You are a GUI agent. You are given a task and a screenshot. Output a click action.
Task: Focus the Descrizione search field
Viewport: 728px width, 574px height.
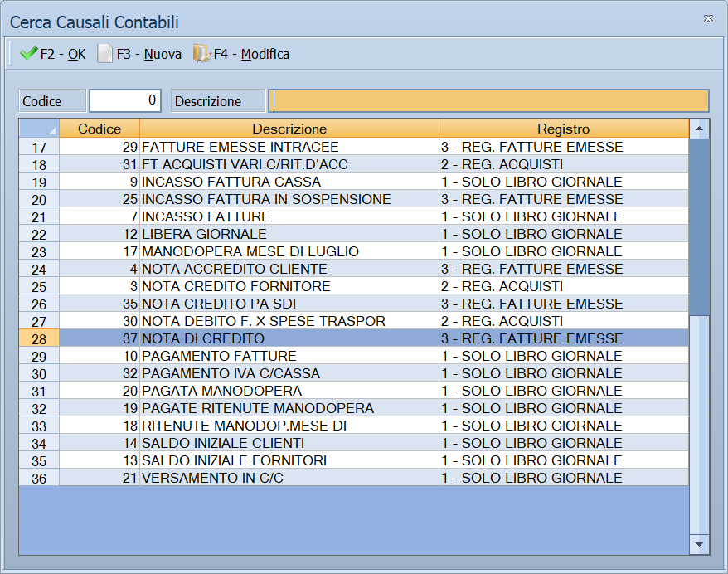(x=488, y=100)
